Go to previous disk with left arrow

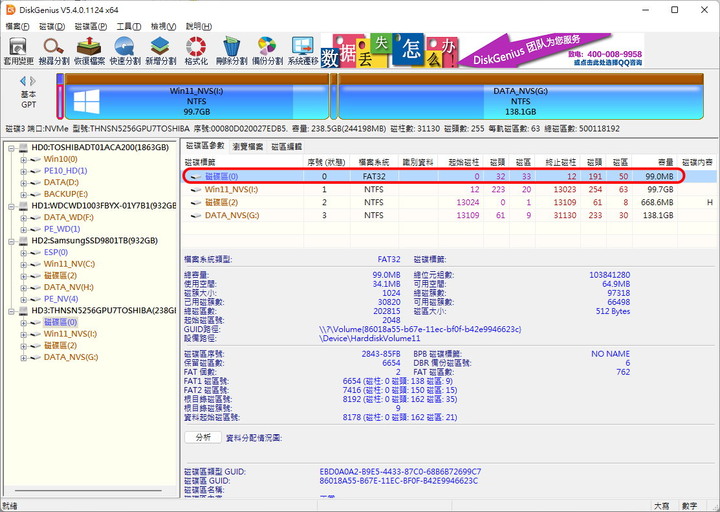tap(22, 81)
